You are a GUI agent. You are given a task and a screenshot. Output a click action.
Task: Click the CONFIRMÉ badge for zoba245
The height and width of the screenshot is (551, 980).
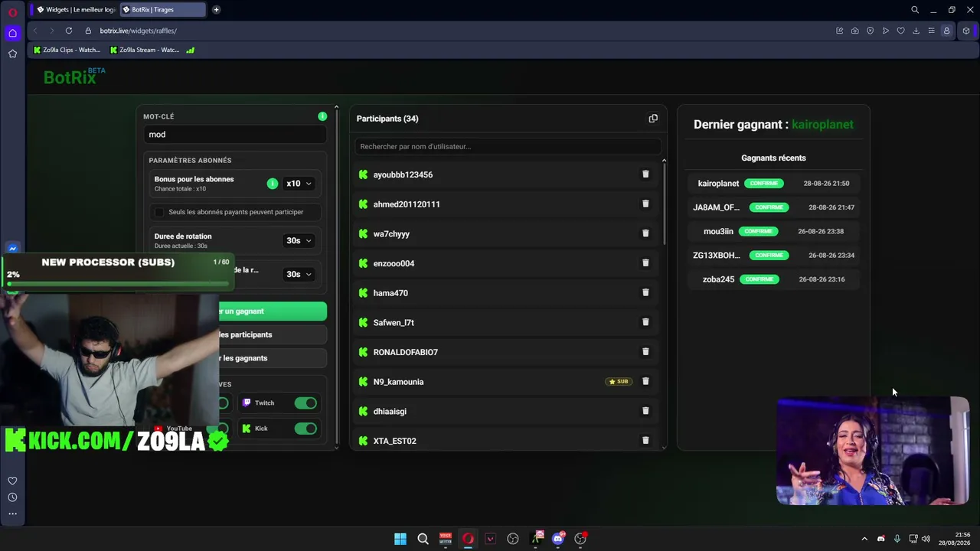tap(759, 279)
